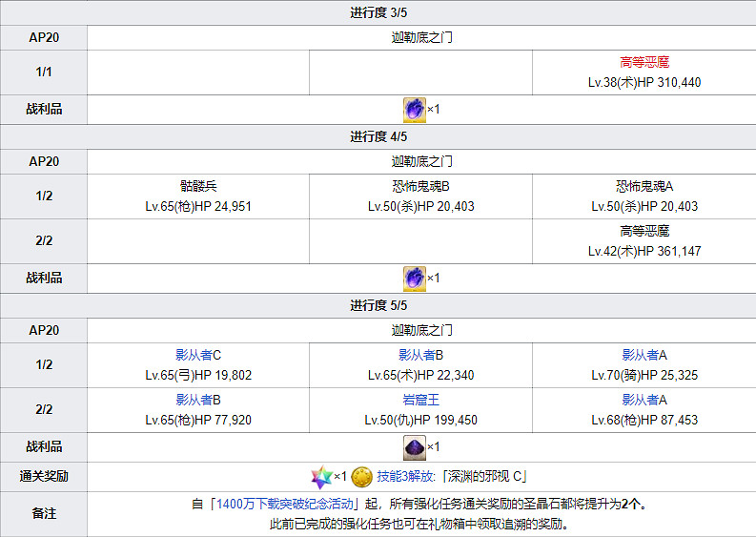Click the loot item icon under 进行度 3/5
The image size is (756, 537).
tap(414, 110)
